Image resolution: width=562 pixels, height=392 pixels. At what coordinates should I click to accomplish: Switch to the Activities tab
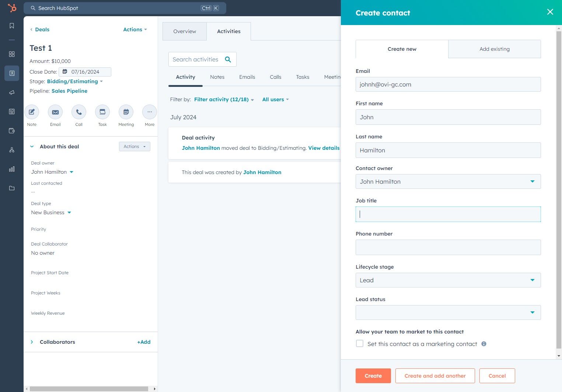(229, 31)
